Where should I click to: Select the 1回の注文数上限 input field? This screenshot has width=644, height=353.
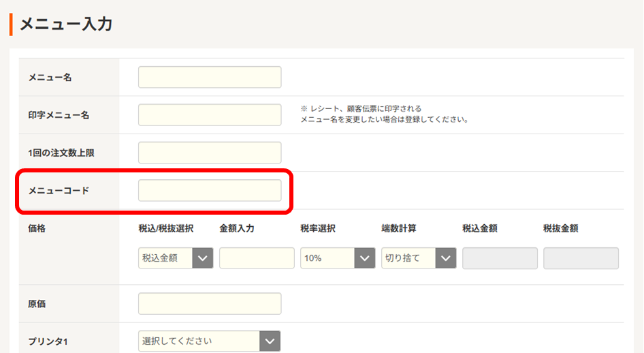(210, 153)
